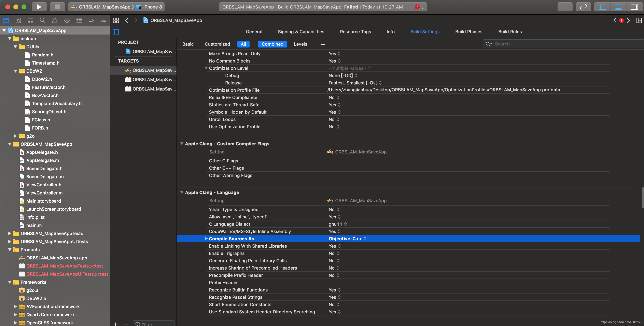This screenshot has height=326, width=644.
Task: Open the Source Control navigator icon
Action: point(18,20)
